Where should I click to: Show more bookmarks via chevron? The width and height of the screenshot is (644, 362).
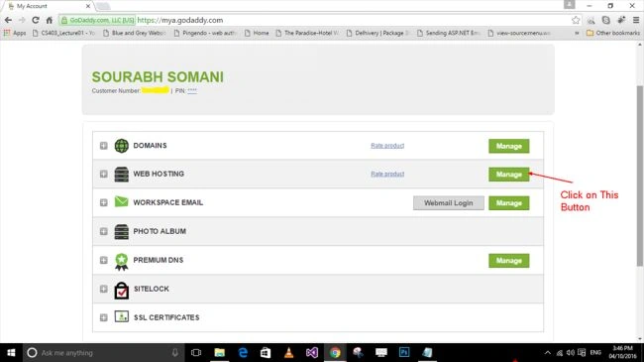tap(577, 33)
